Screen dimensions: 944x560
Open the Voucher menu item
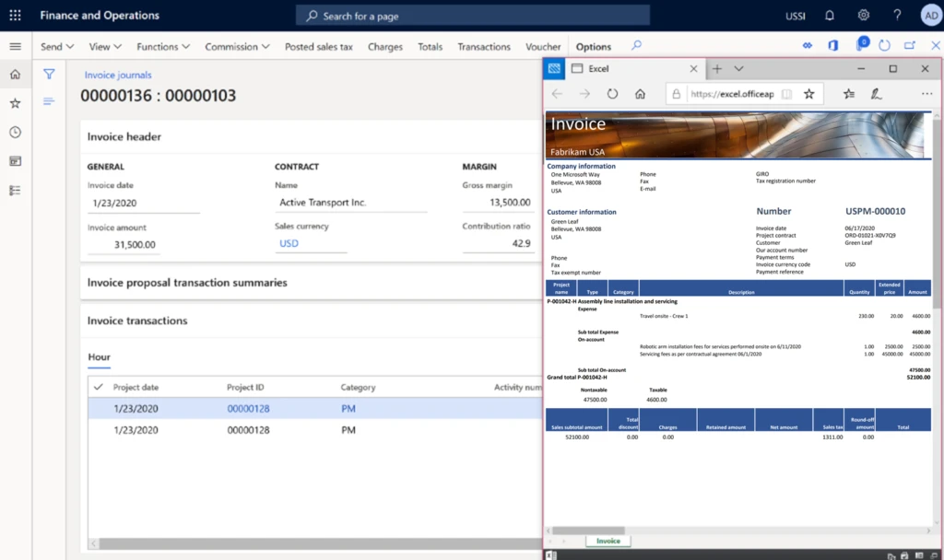click(x=542, y=46)
